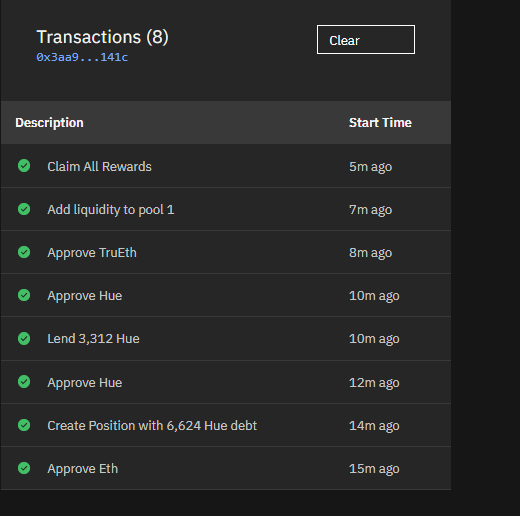Screen dimensions: 520x516
Task: Click success checkmark for Add liquidity to pool 1
Action: click(24, 209)
